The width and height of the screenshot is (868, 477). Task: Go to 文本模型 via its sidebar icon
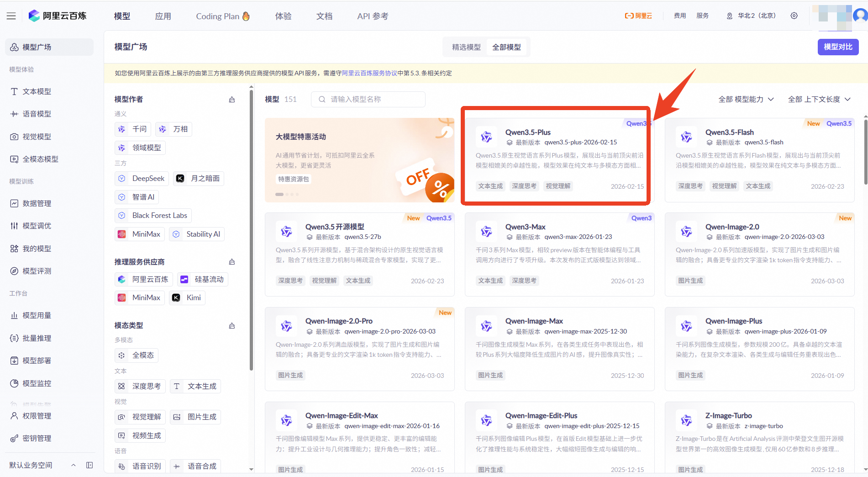coord(15,91)
